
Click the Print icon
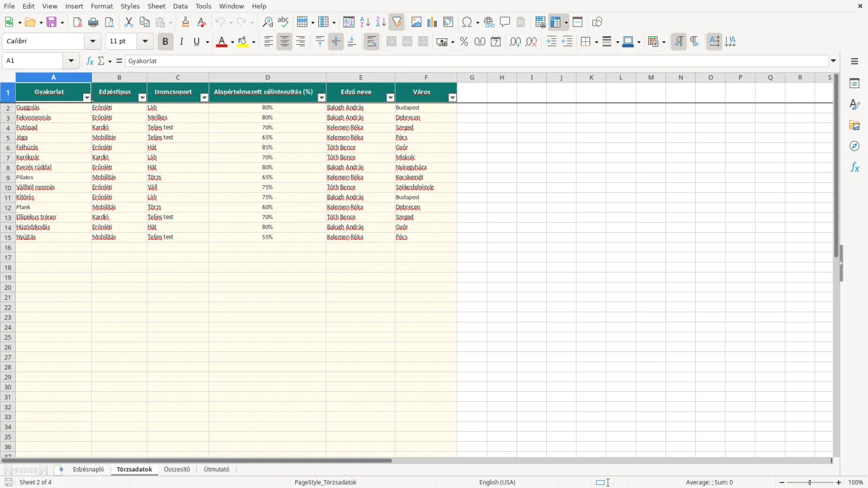(93, 22)
